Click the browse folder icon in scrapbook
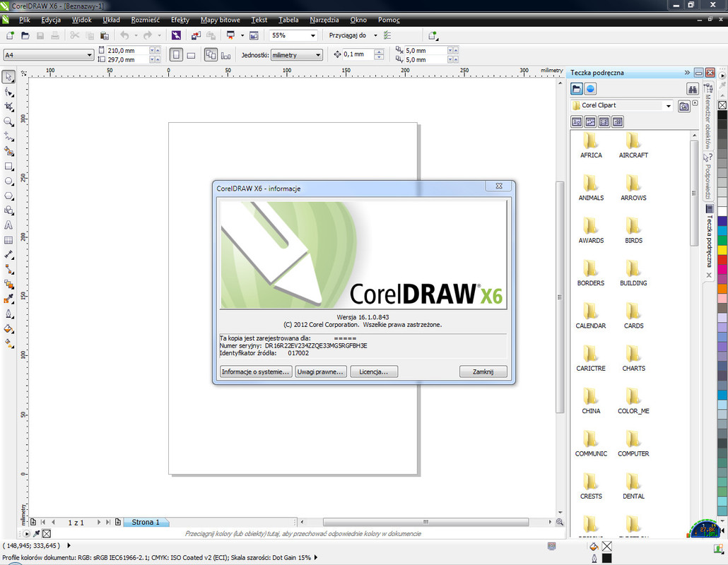 684,107
